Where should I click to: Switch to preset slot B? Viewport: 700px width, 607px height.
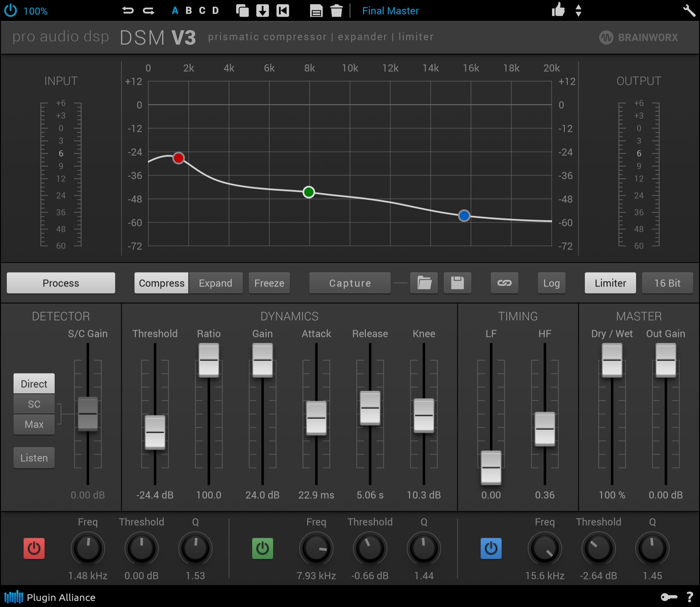[x=189, y=11]
